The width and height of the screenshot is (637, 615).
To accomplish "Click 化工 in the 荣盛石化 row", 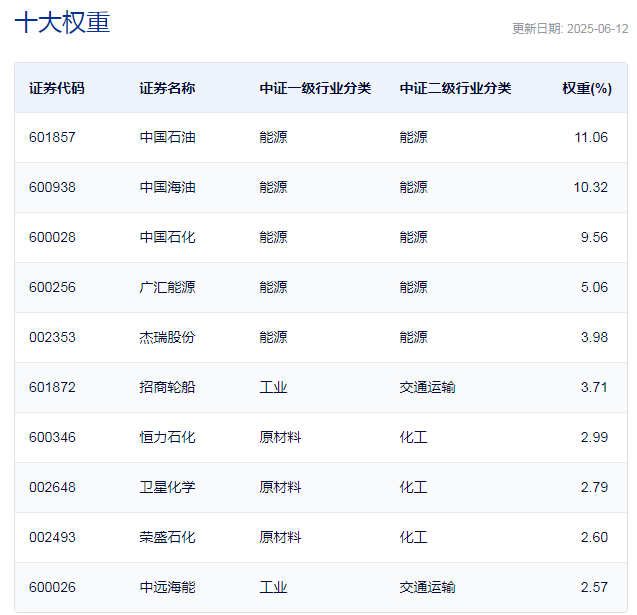I will (413, 537).
